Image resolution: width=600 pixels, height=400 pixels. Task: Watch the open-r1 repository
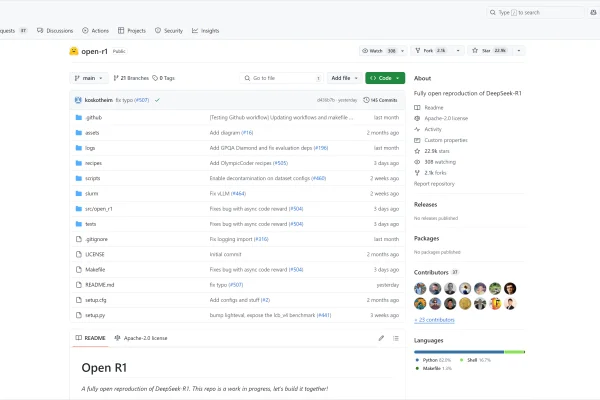(x=379, y=51)
